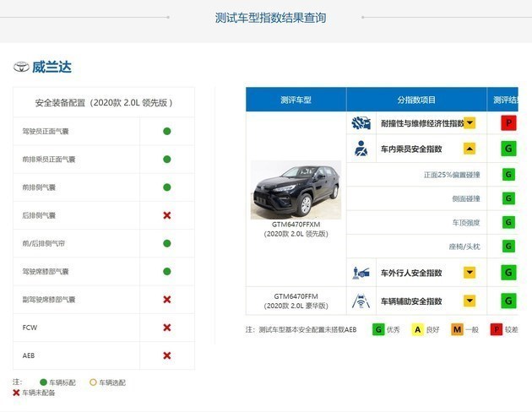Click orange M 一般 legend swatch
The height and width of the screenshot is (412, 532).
(457, 329)
